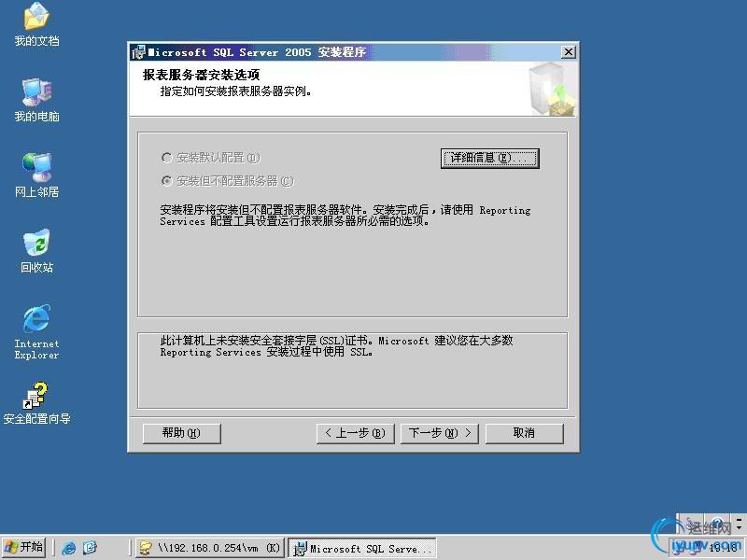Click the 报表服务器安装选项 heading
The height and width of the screenshot is (560, 747).
pos(201,75)
